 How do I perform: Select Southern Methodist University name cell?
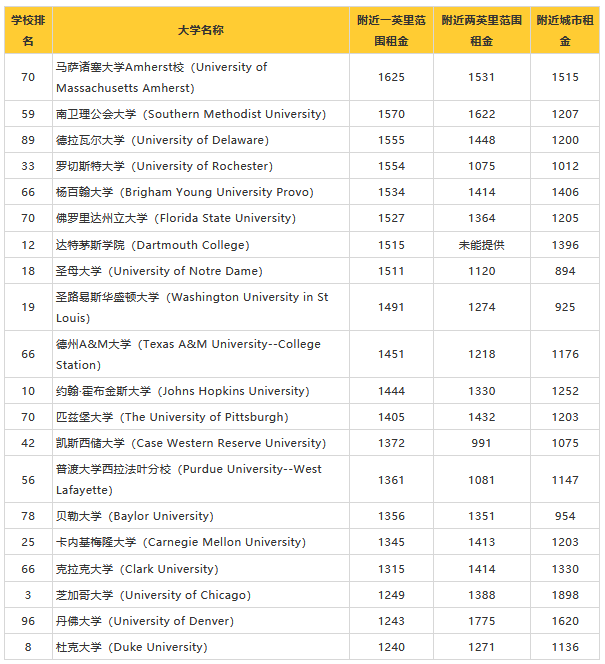201,114
